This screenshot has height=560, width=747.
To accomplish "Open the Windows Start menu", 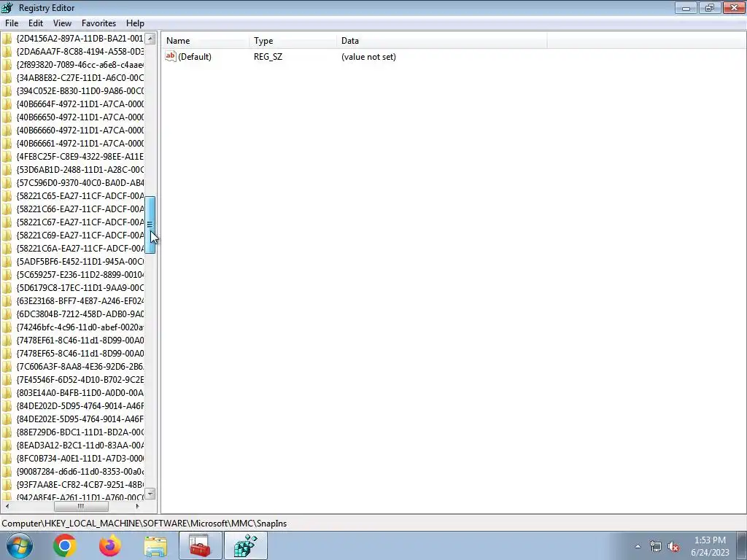I will (20, 545).
